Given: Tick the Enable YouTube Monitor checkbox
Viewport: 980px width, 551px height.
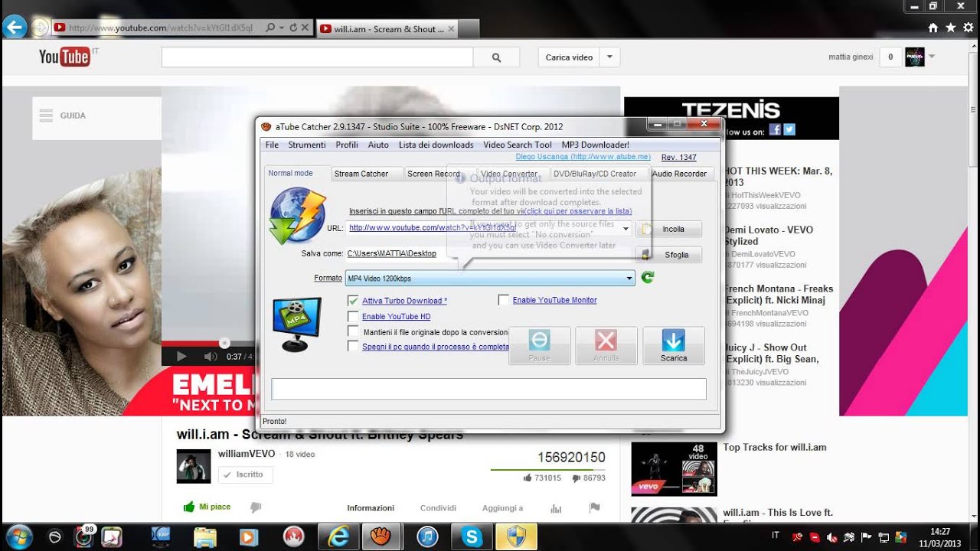Looking at the screenshot, I should click(x=504, y=300).
